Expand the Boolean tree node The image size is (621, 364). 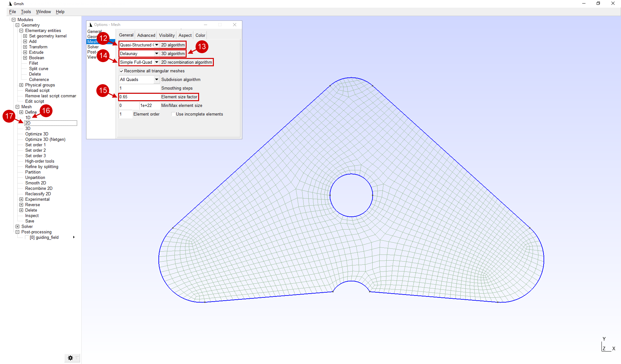tap(25, 58)
